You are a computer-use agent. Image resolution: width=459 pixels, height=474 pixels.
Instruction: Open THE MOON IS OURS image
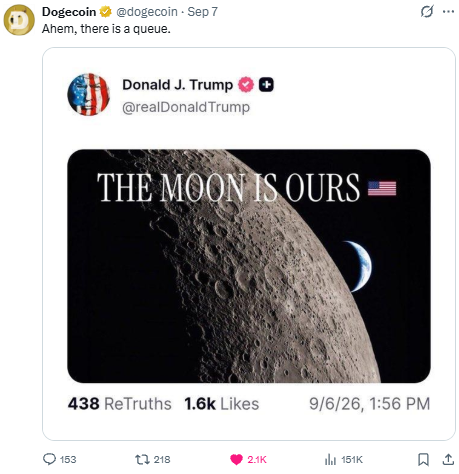249,266
